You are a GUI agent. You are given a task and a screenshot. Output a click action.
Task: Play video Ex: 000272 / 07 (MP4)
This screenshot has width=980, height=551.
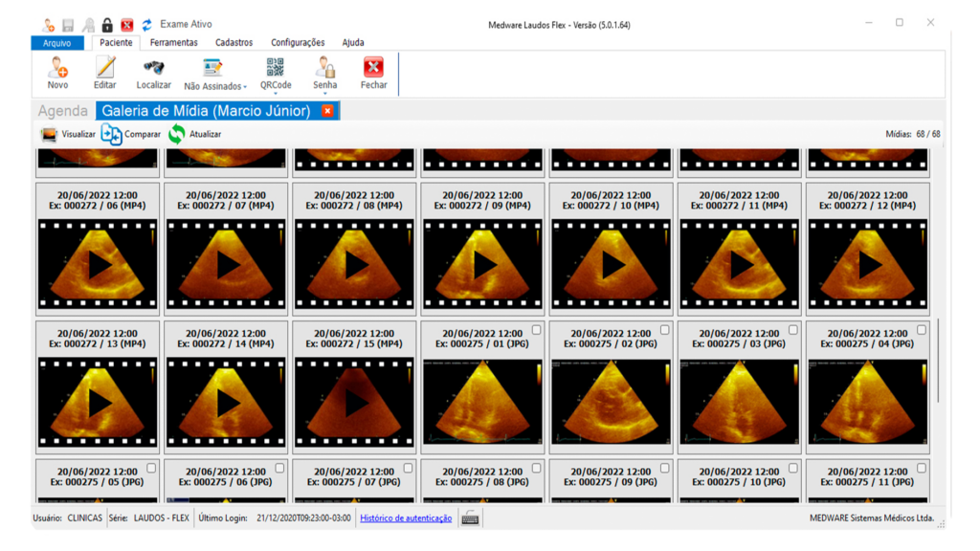click(x=226, y=264)
